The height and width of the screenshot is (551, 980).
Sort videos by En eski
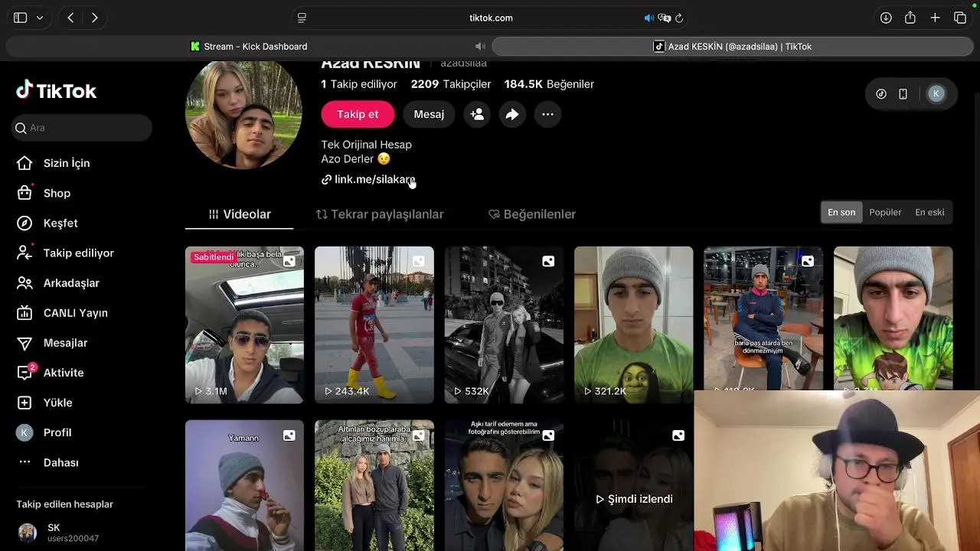coord(929,212)
